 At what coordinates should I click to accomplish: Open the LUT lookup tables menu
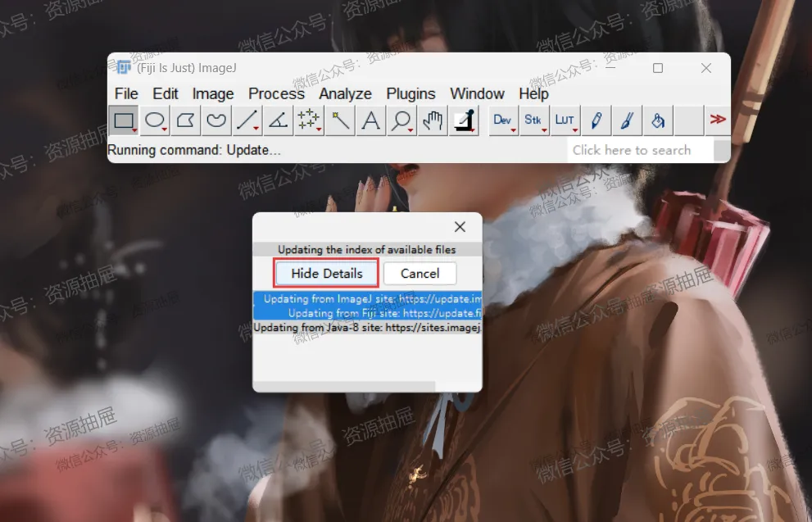565,120
